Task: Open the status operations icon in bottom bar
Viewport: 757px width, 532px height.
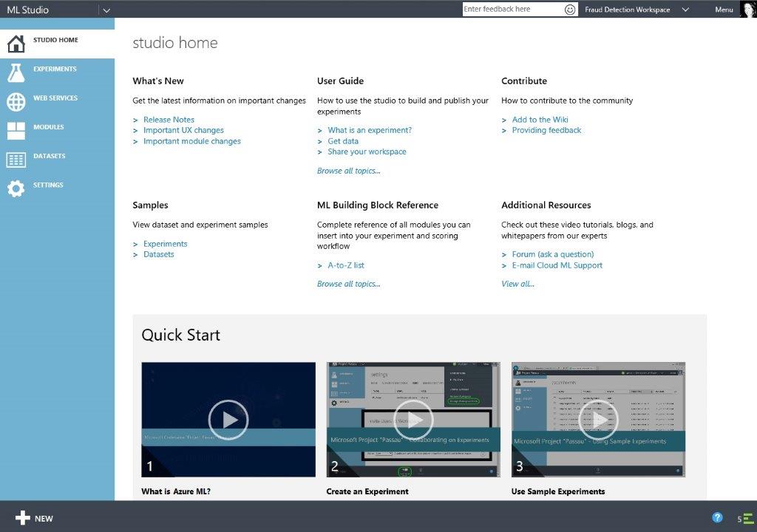Action: point(746,519)
